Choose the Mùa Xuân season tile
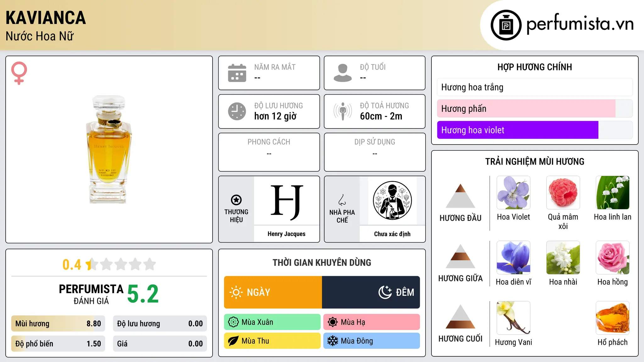Screen dimensions: 644x362 coord(272,322)
